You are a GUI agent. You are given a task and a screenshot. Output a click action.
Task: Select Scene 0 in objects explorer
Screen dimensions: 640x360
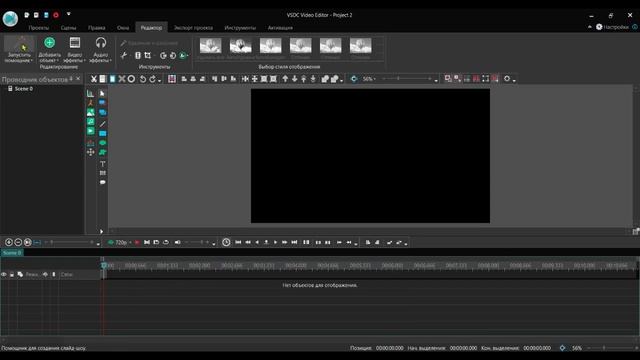coord(24,89)
